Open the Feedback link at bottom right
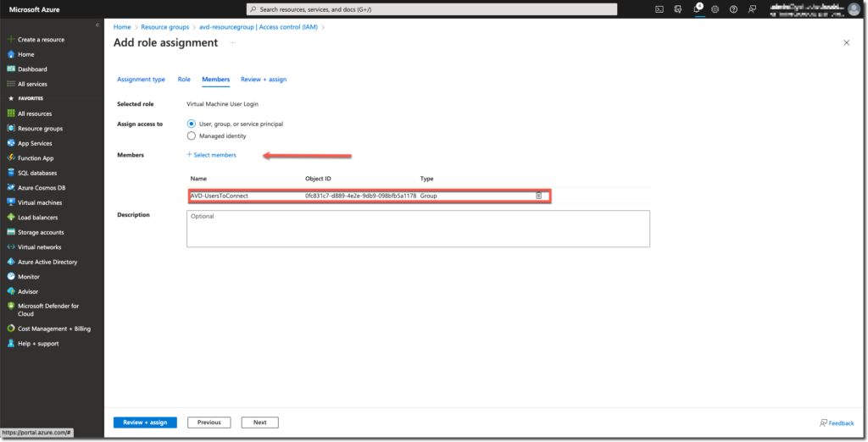Screen dimensions: 868x442 click(837, 423)
